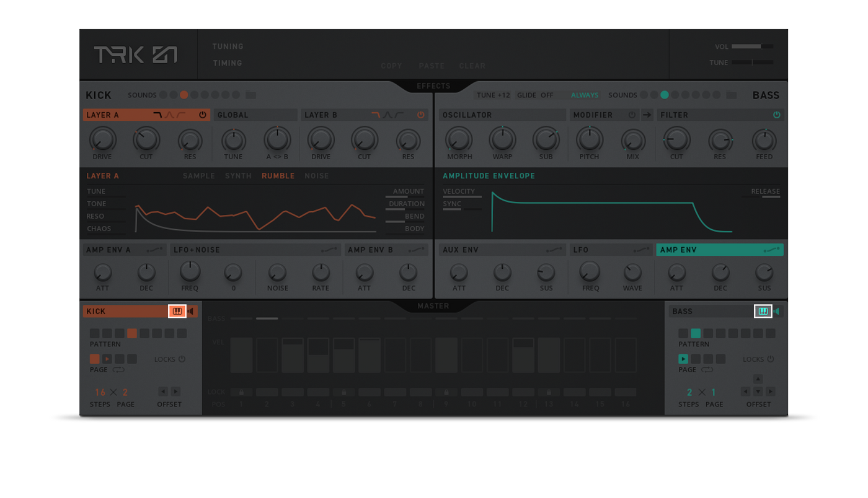Click the lock icon on step 13
The height and width of the screenshot is (498, 868).
click(x=548, y=392)
